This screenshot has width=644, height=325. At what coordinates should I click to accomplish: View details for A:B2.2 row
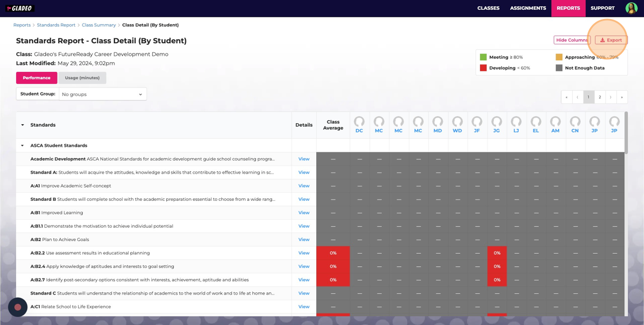[304, 253]
